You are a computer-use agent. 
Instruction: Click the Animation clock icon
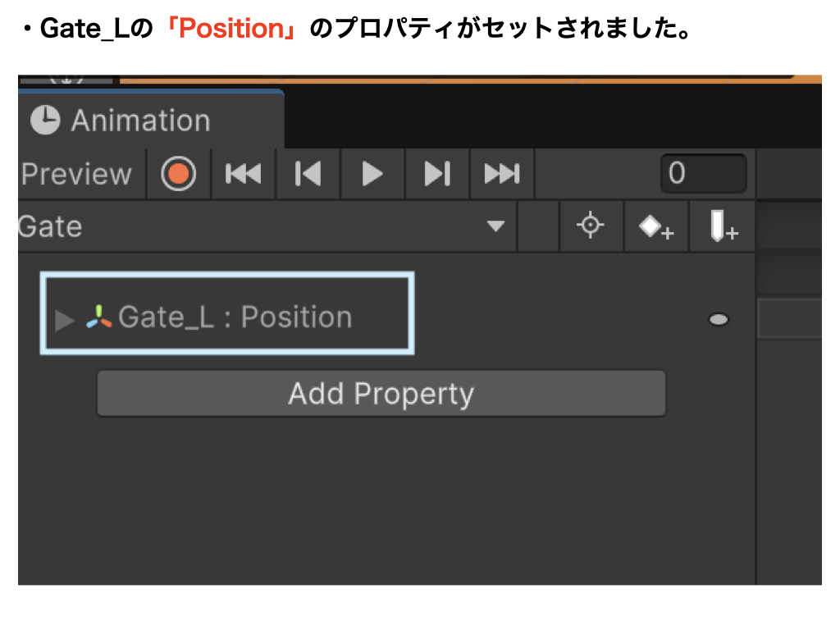47,120
